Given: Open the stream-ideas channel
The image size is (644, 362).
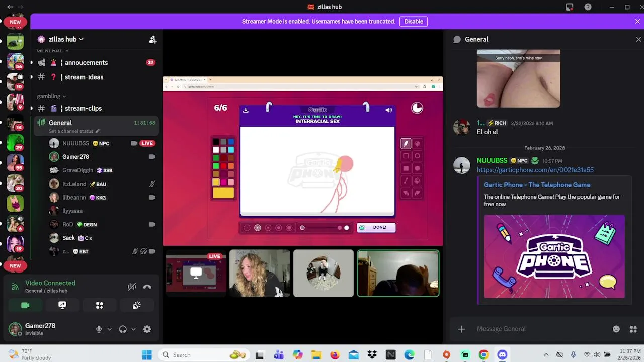Looking at the screenshot, I should point(97,77).
